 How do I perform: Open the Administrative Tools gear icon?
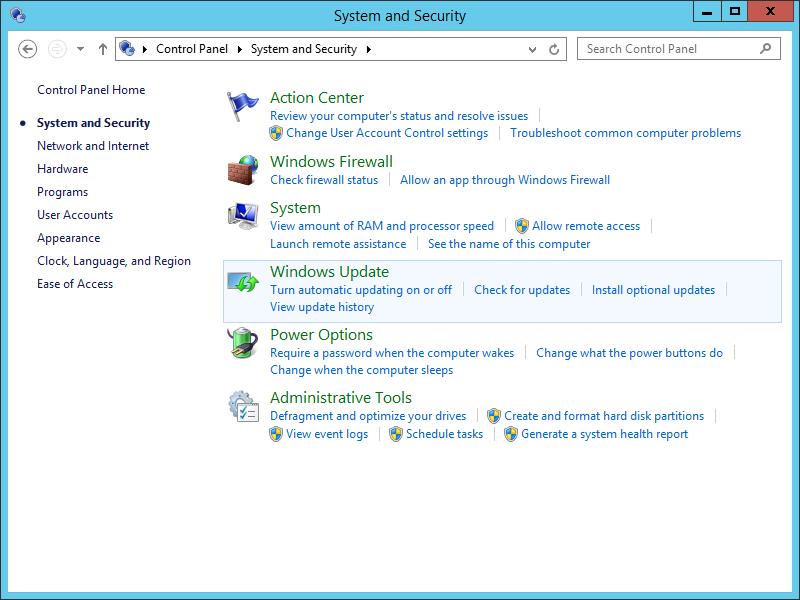pyautogui.click(x=243, y=407)
